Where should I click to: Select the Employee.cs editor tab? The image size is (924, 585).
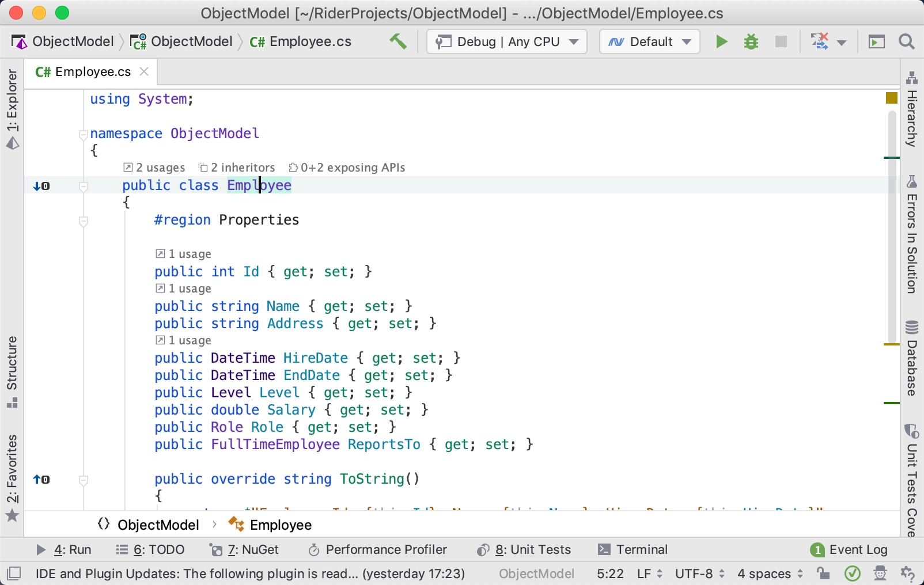91,72
